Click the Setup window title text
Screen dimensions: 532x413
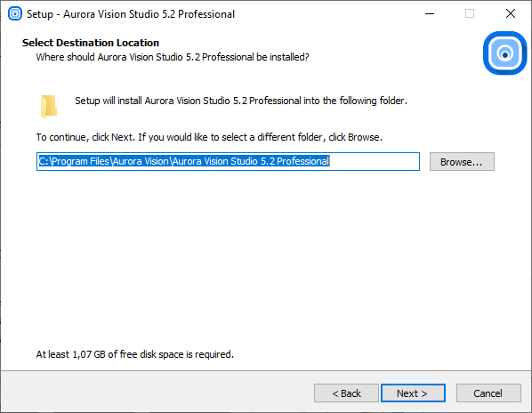[x=131, y=14]
